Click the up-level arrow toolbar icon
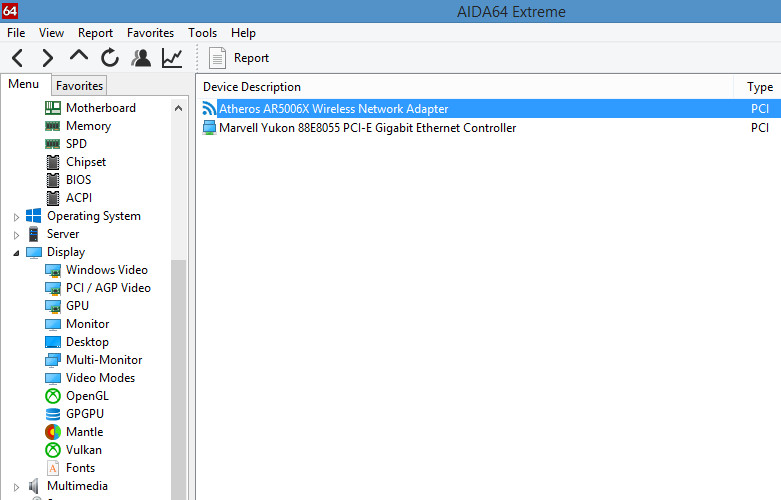This screenshot has height=500, width=781. click(x=79, y=55)
